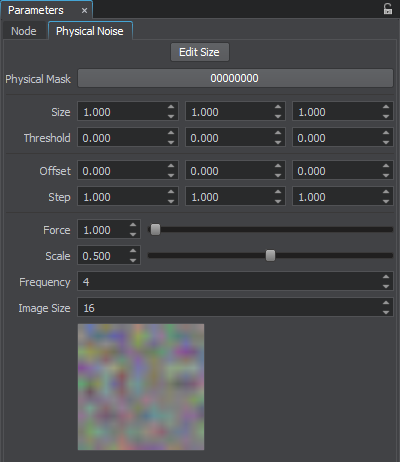
Task: Click the lock icon in the panel header
Action: click(x=388, y=9)
